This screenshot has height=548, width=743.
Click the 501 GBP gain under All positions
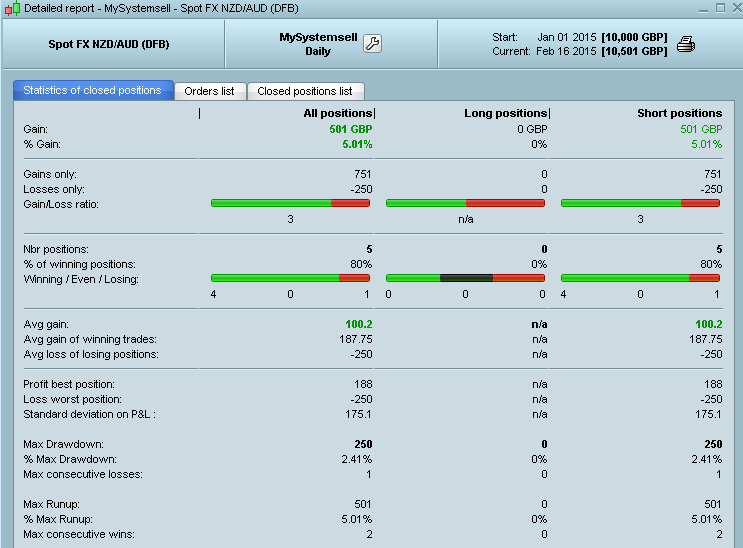click(351, 129)
